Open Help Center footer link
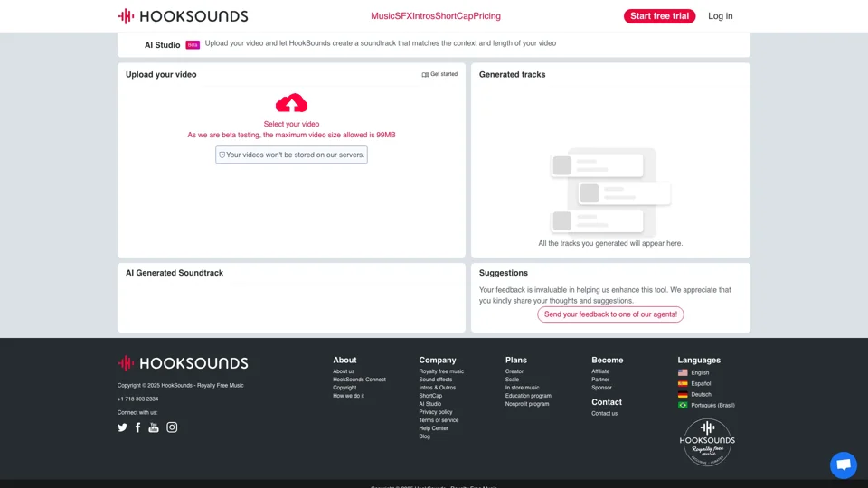This screenshot has width=868, height=488. pos(433,428)
